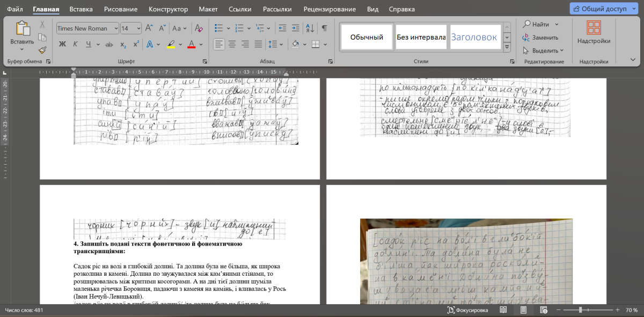Expand the styles gallery more button
This screenshot has height=317, width=644.
click(506, 47)
